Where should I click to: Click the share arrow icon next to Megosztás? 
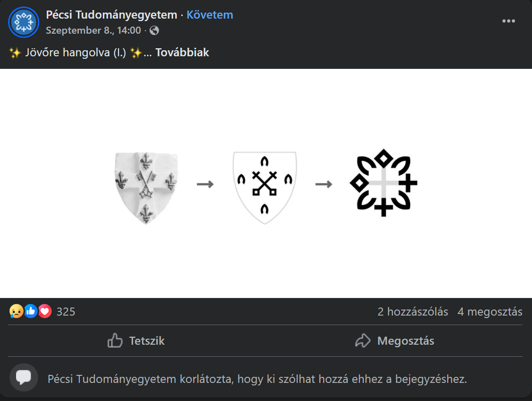362,341
